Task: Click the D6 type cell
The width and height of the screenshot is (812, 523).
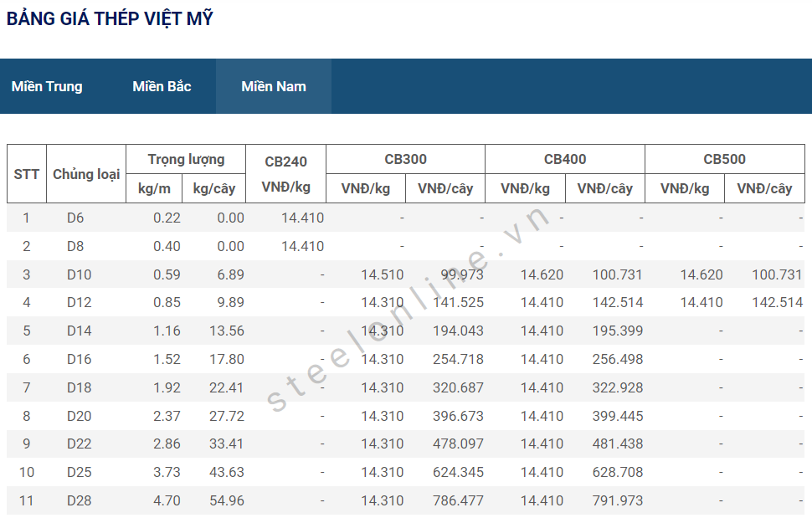Action: [x=75, y=218]
